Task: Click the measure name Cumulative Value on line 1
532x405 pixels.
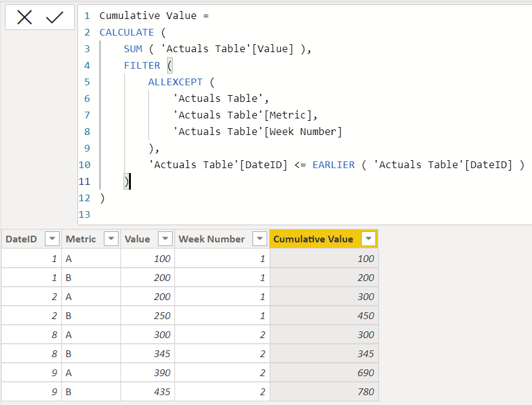Action: pyautogui.click(x=148, y=16)
